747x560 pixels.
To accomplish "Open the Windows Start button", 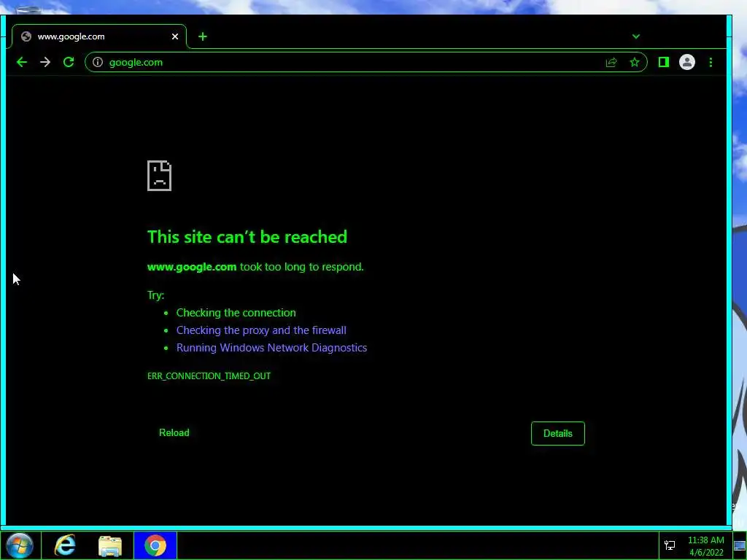I will click(20, 545).
